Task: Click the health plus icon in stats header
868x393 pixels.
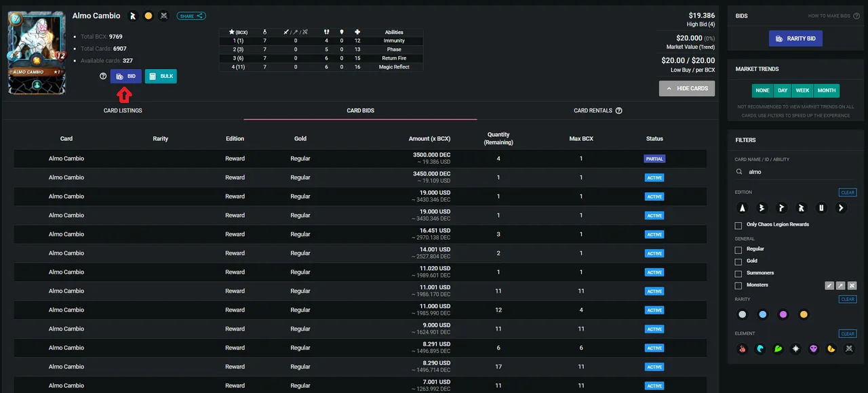Action: [357, 32]
